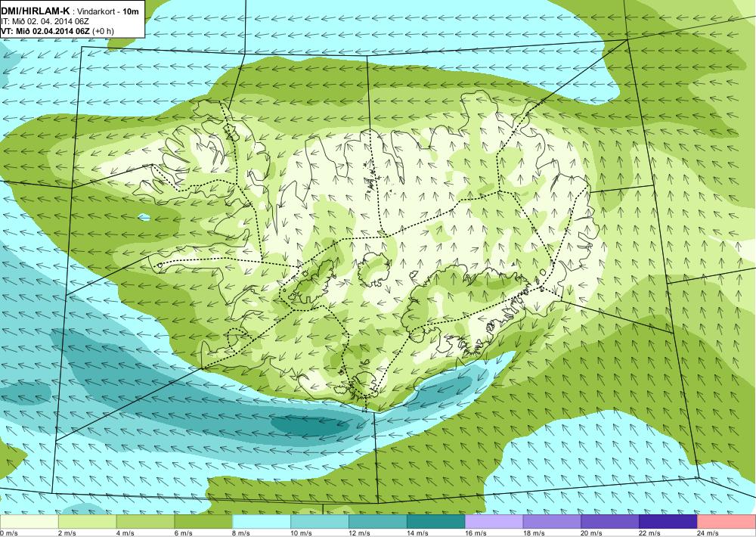756x537 pixels.
Task: Select the dark green 6–8 m/s legend swatch
Action: pos(203,522)
